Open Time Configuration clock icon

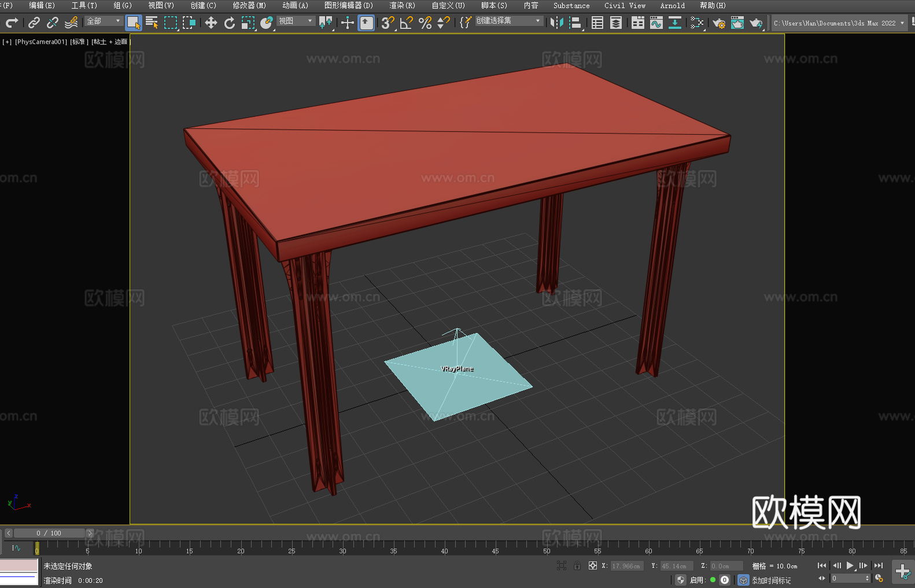[x=879, y=578]
